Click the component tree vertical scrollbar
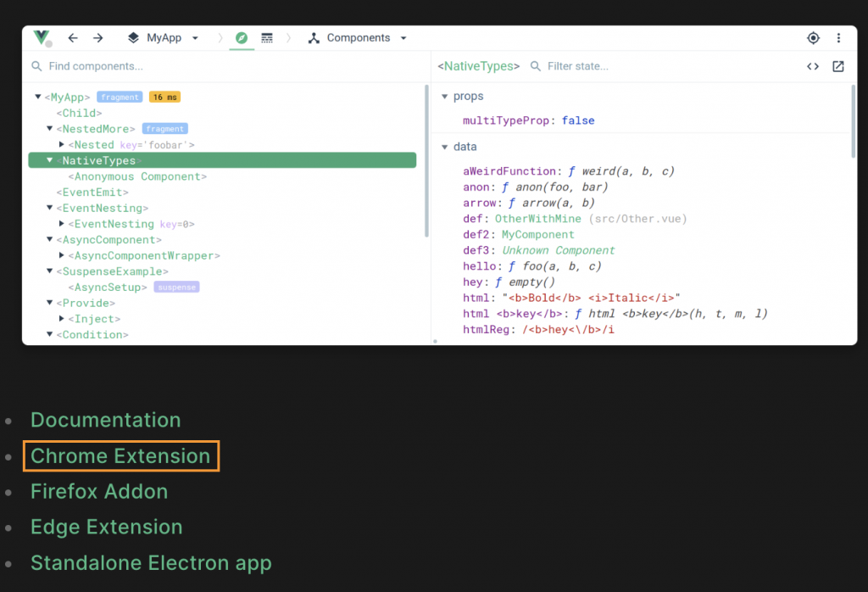Image resolution: width=868 pixels, height=592 pixels. 426,160
